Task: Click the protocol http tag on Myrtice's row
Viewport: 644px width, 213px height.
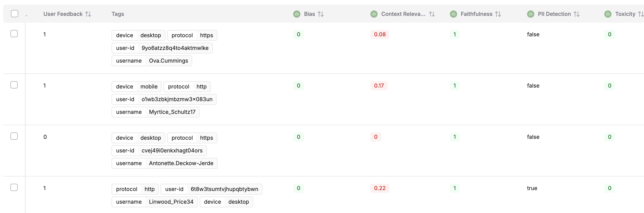Action: tap(187, 86)
